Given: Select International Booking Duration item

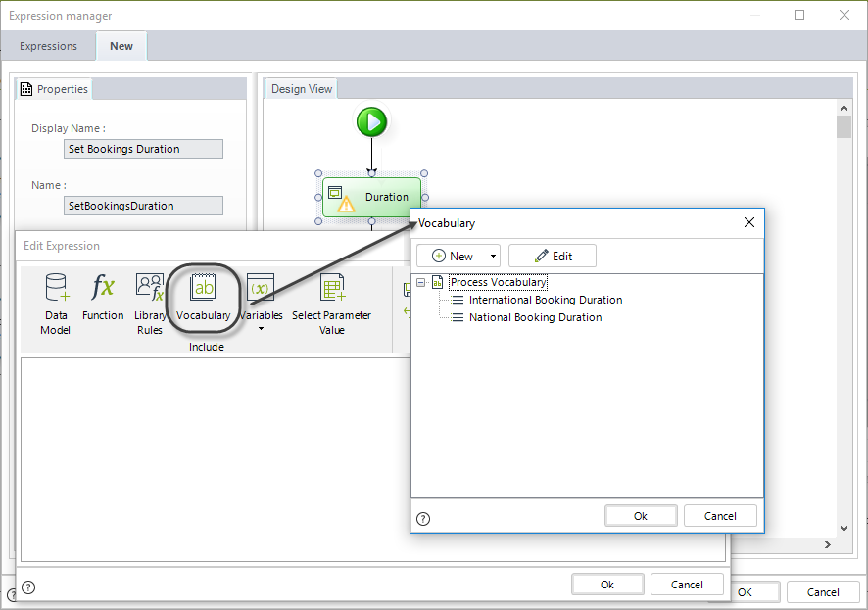Looking at the screenshot, I should coord(545,300).
